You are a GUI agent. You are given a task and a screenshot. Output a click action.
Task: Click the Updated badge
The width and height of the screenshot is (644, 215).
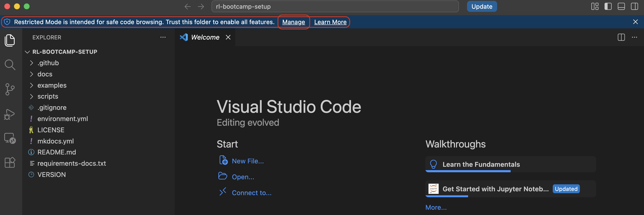(566, 189)
